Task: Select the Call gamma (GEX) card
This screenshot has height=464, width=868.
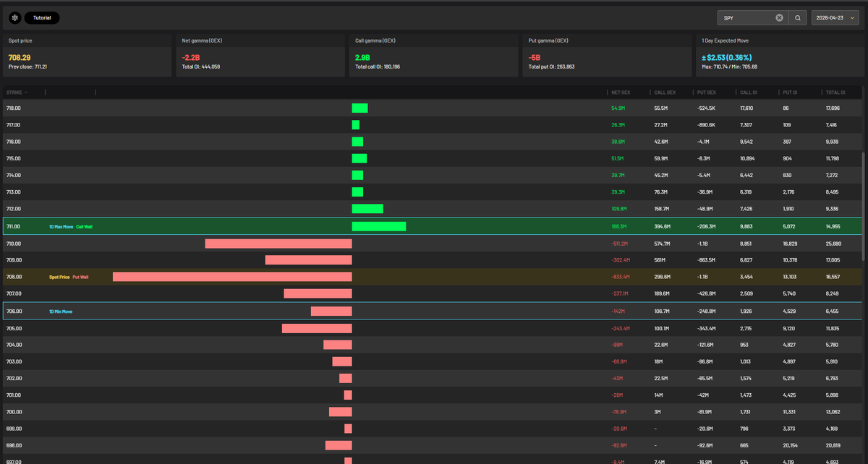Action: (433, 56)
